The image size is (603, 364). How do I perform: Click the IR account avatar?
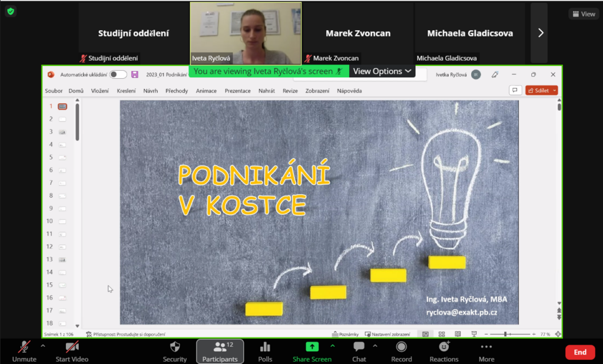point(476,75)
